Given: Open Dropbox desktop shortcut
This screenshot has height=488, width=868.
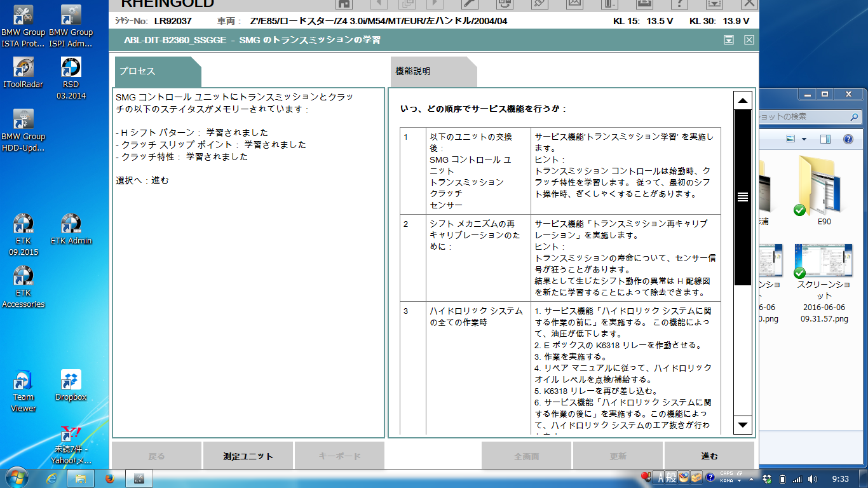Looking at the screenshot, I should [71, 386].
